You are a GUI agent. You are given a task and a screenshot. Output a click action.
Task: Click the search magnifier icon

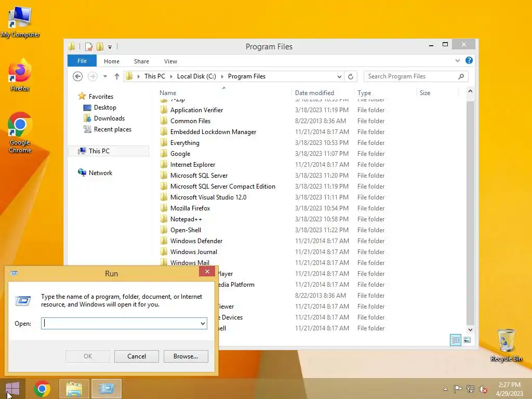461,76
